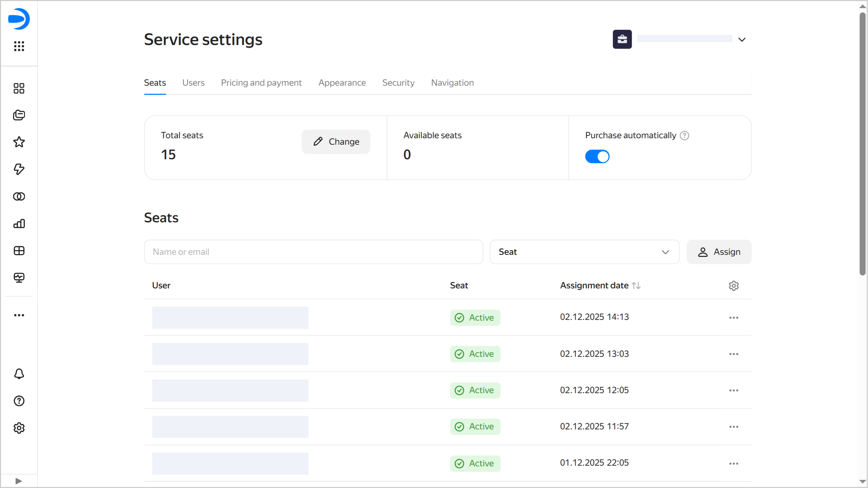Open the help question mark icon
The width and height of the screenshot is (868, 488).
pyautogui.click(x=19, y=401)
